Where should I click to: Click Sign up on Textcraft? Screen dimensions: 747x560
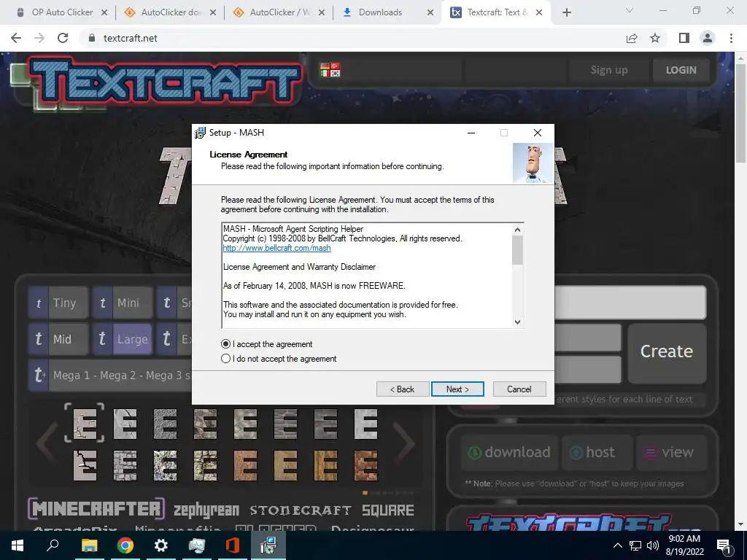pyautogui.click(x=609, y=70)
